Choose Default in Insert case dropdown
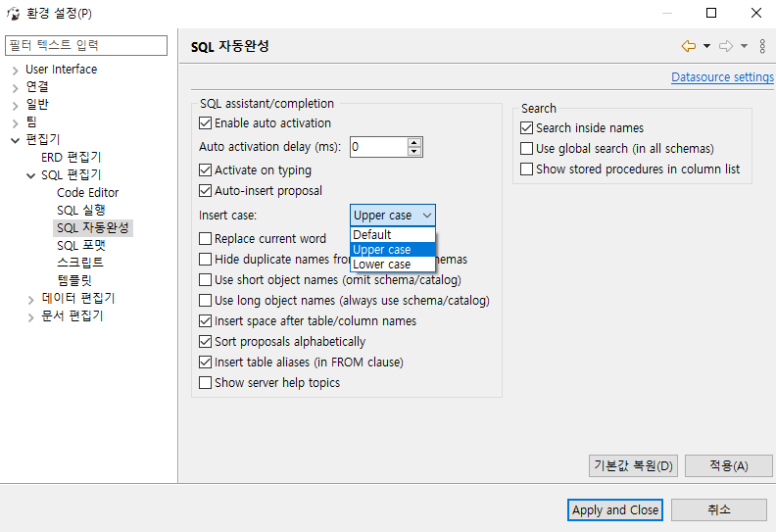Viewport: 776px width, 532px height. pyautogui.click(x=372, y=235)
